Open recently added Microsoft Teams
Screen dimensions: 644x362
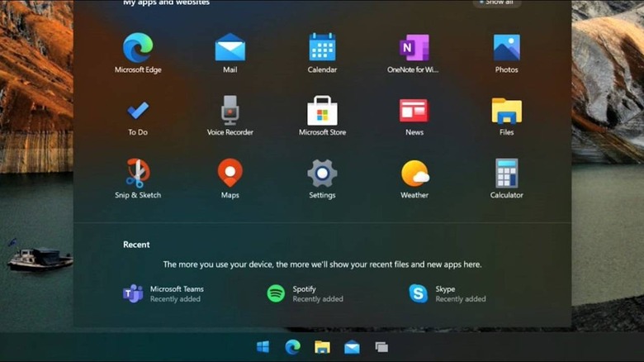pyautogui.click(x=163, y=293)
